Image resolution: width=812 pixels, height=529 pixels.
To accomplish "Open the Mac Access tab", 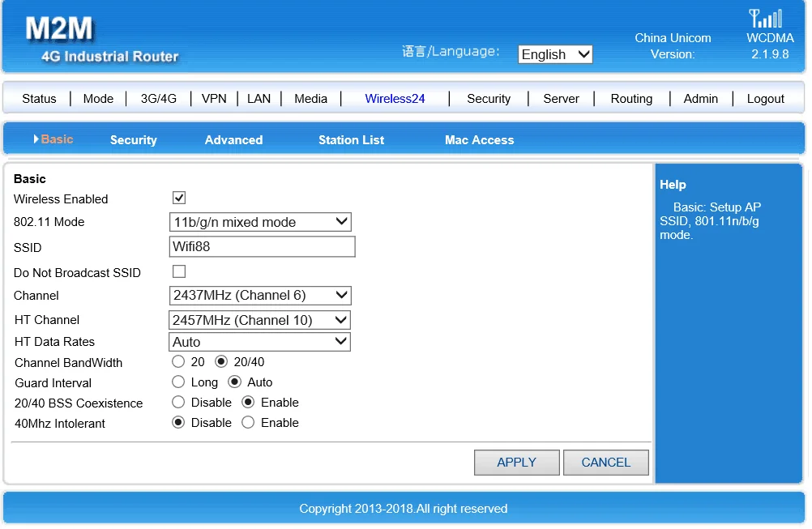I will (x=479, y=140).
